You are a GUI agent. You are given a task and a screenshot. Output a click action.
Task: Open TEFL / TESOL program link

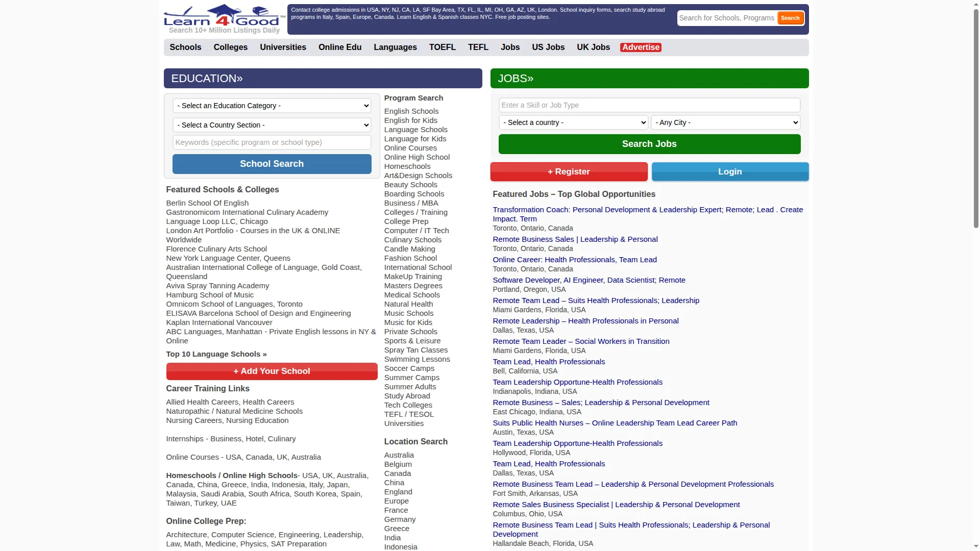(x=409, y=414)
